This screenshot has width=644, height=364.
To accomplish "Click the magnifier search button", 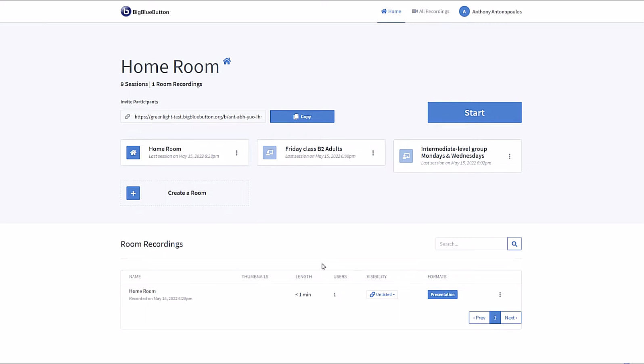I will [514, 244].
